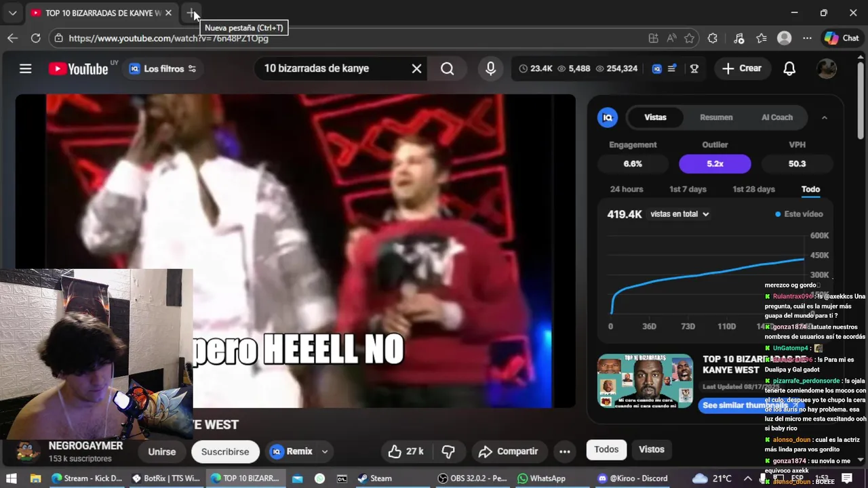Open vidIQ trophy icon in header
The width and height of the screenshot is (868, 488).
pos(694,68)
